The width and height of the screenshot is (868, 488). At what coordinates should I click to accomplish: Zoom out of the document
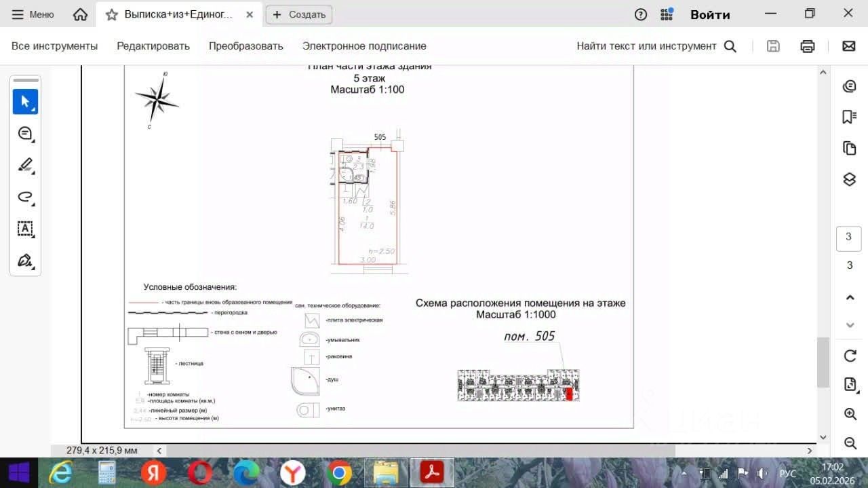click(850, 443)
